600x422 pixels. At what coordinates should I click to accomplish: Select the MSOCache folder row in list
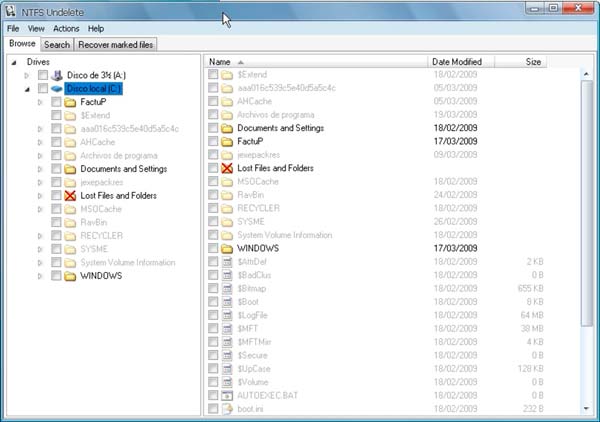click(258, 182)
